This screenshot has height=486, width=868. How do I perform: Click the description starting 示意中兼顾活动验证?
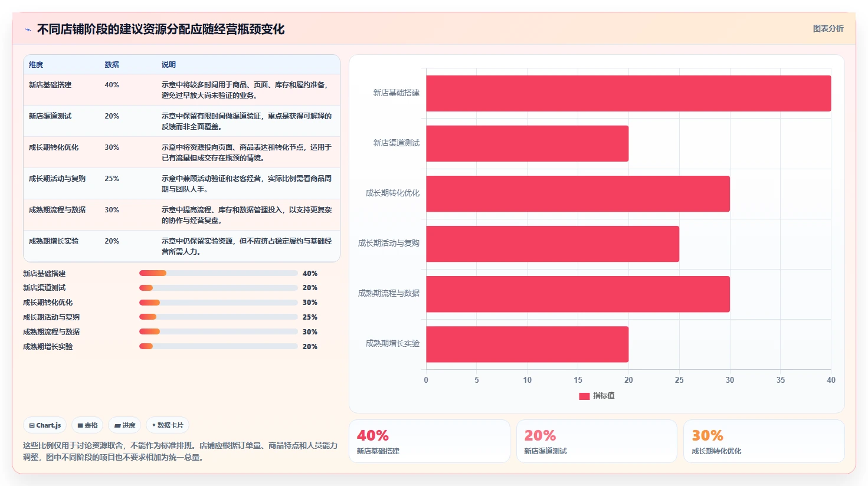click(x=247, y=184)
